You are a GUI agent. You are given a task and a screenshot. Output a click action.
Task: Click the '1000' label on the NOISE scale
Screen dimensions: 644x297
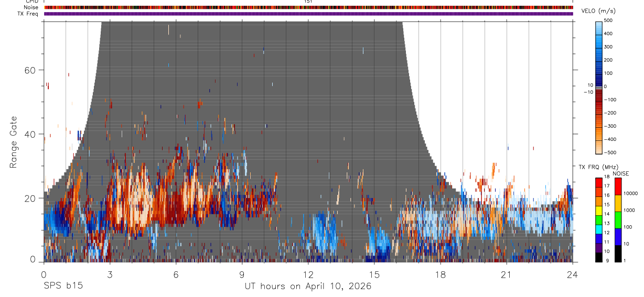(x=629, y=210)
